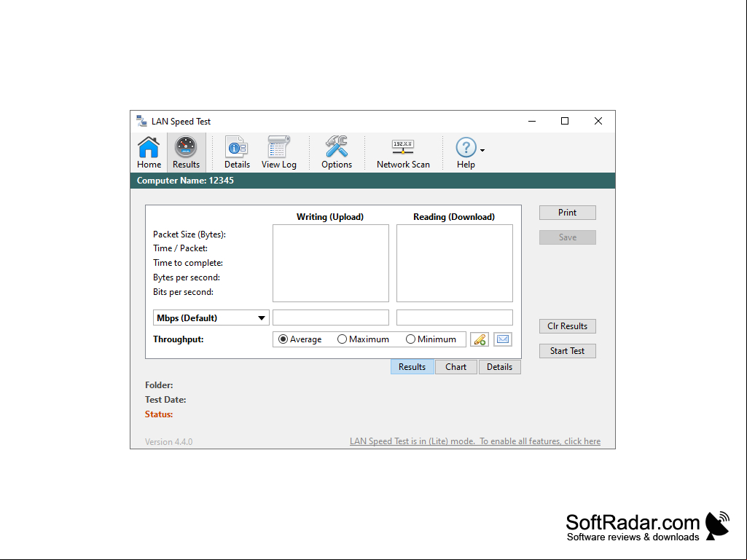Click the Clr Results button
This screenshot has height=560, width=747.
point(568,326)
